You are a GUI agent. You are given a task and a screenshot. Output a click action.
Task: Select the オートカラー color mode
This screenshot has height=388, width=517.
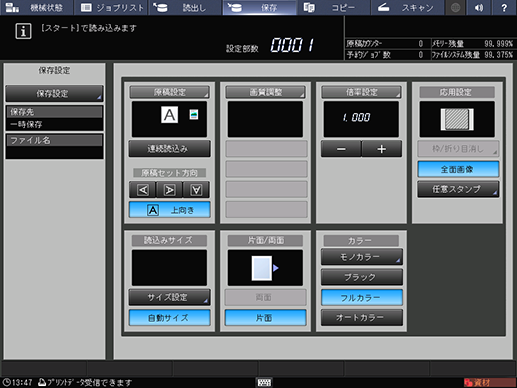coord(362,317)
